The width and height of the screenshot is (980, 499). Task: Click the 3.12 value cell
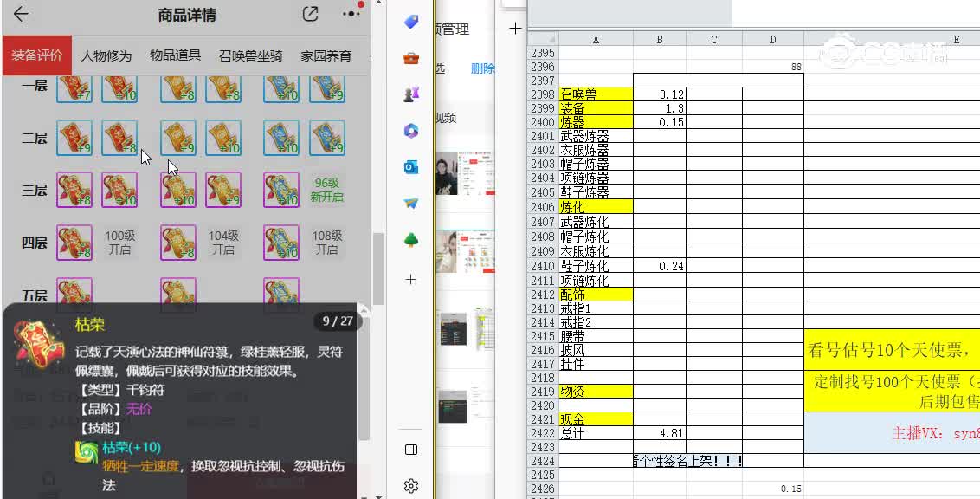(660, 94)
